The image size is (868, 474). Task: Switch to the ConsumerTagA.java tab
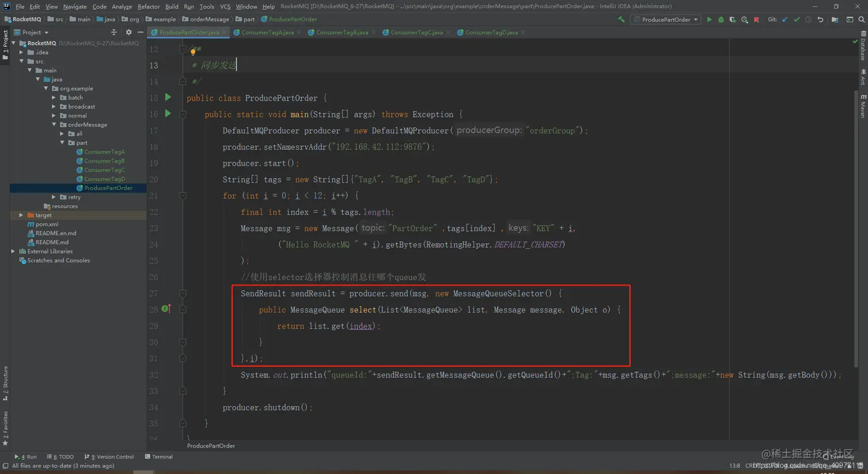pyautogui.click(x=267, y=33)
